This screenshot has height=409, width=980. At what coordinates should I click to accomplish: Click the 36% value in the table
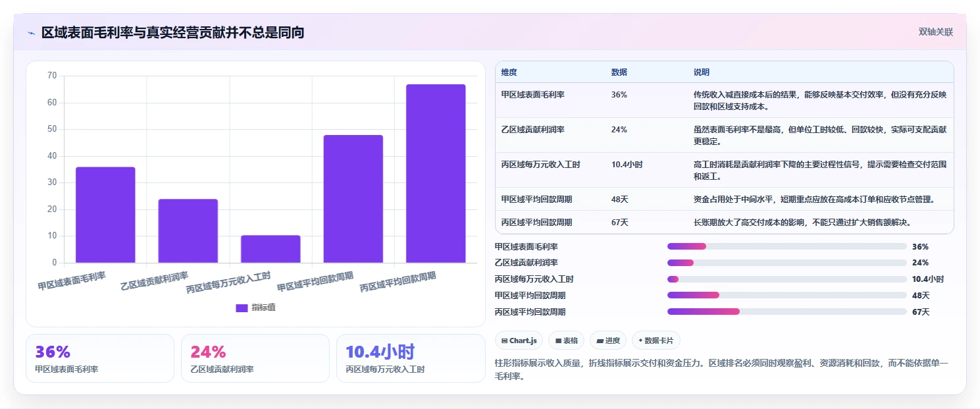click(619, 95)
